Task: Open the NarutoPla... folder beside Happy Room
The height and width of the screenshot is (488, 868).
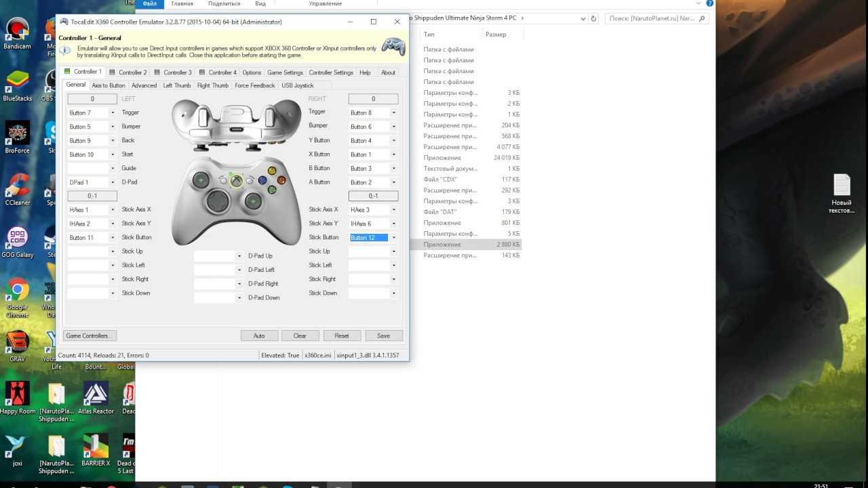Action: [56, 403]
